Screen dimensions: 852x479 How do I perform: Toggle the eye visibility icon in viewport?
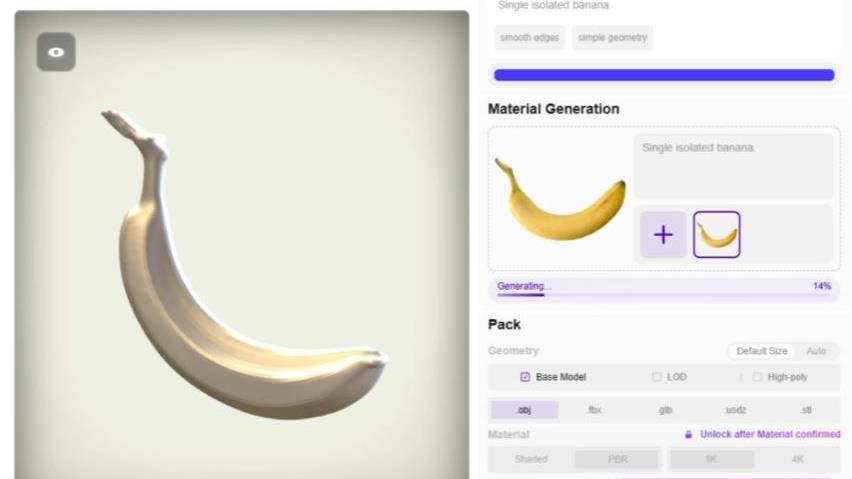pos(56,52)
